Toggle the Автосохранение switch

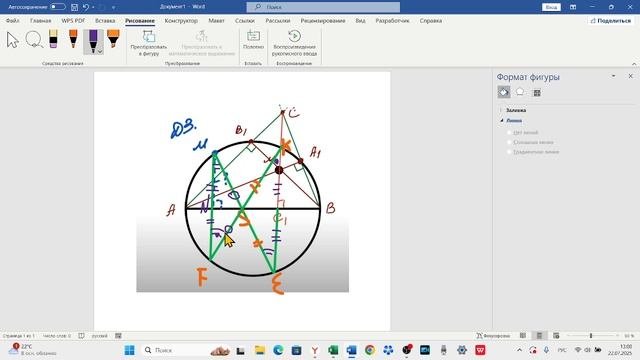pyautogui.click(x=58, y=7)
